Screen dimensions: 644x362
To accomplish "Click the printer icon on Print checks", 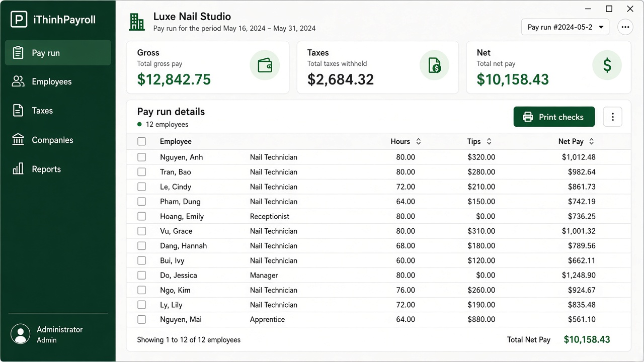I will point(528,117).
